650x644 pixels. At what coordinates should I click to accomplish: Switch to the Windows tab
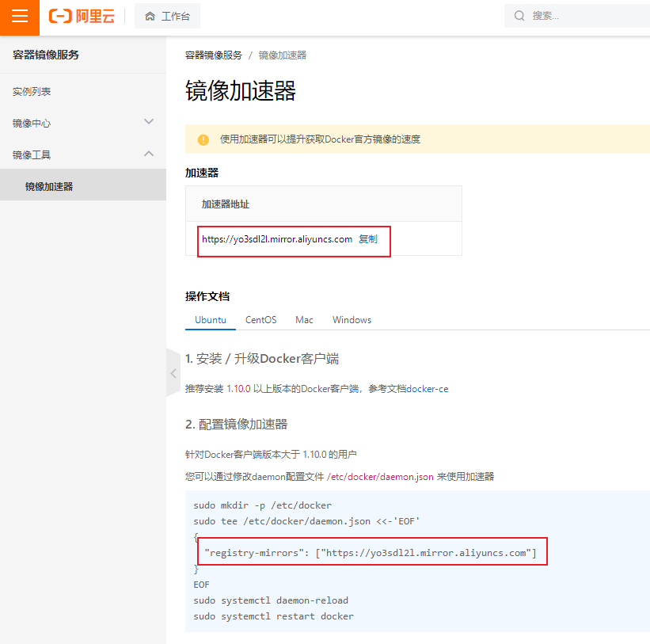pyautogui.click(x=352, y=320)
